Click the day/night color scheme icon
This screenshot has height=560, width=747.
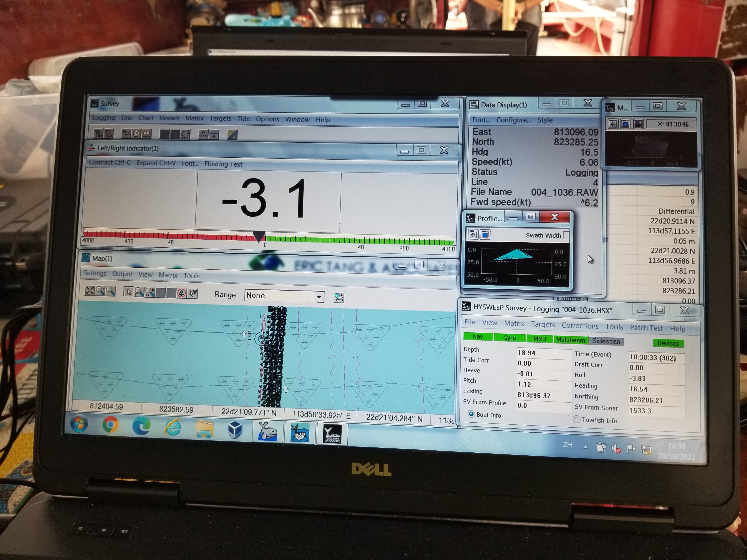[232, 135]
